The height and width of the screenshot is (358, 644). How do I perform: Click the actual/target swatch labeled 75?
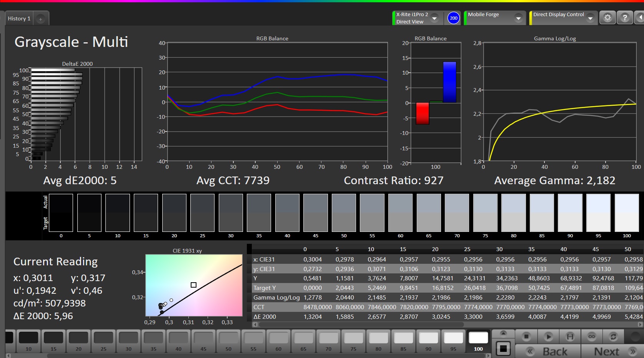485,213
